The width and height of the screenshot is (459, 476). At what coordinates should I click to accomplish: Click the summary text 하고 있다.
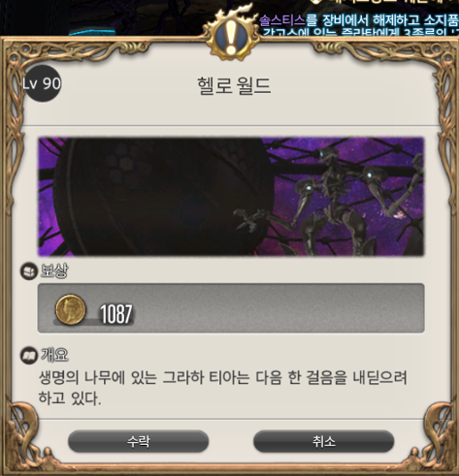(70, 398)
